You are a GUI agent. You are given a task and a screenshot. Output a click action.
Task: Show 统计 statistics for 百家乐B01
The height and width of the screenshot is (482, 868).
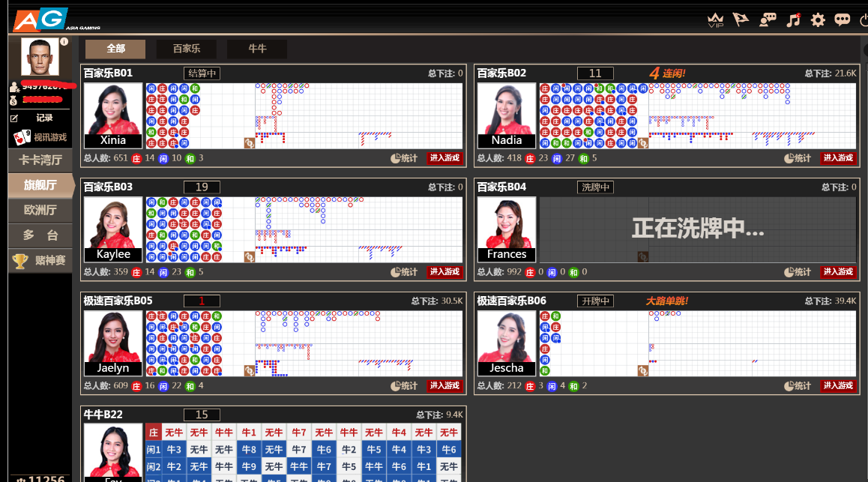404,158
